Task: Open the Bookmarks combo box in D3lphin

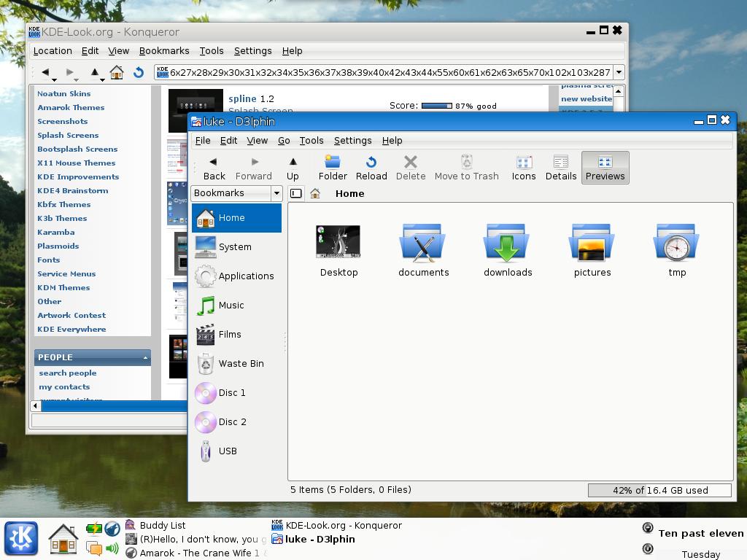Action: tap(237, 192)
